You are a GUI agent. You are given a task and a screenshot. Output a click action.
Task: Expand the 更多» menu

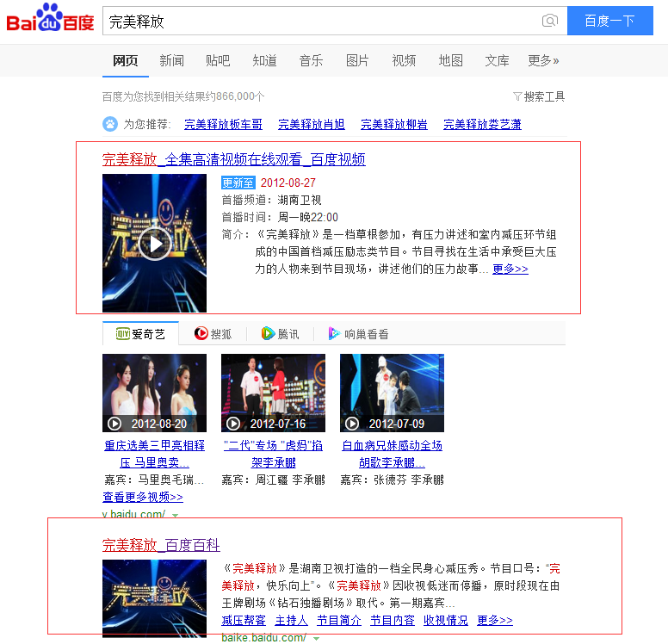543,60
